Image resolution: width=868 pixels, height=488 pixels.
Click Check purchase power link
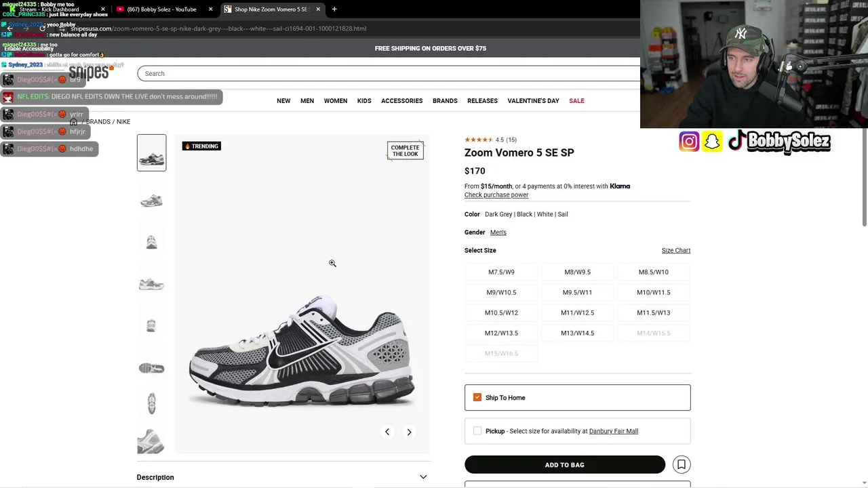pyautogui.click(x=496, y=195)
